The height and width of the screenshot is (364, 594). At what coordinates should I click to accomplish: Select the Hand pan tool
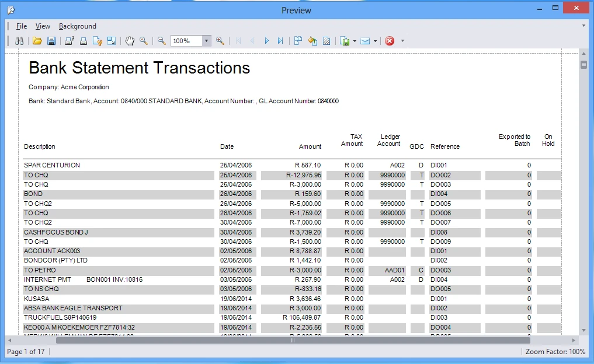click(x=130, y=41)
